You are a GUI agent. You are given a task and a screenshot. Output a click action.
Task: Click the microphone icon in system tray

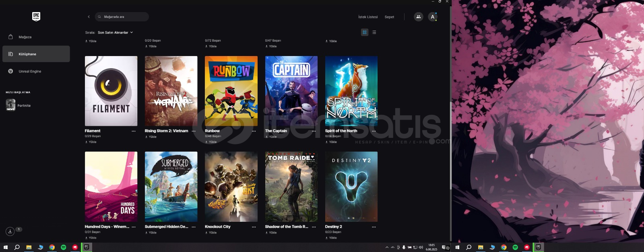[404, 248]
